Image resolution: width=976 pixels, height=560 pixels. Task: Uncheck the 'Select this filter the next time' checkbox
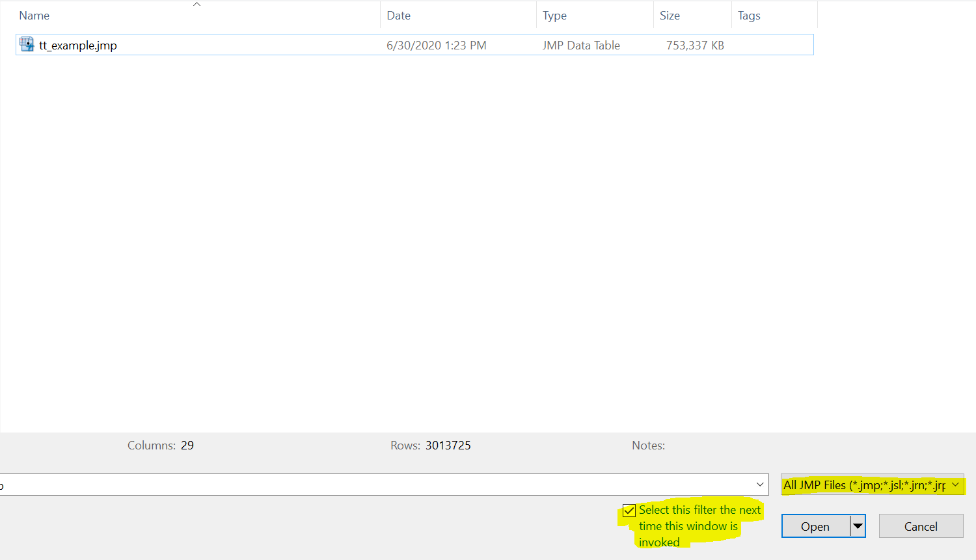629,511
